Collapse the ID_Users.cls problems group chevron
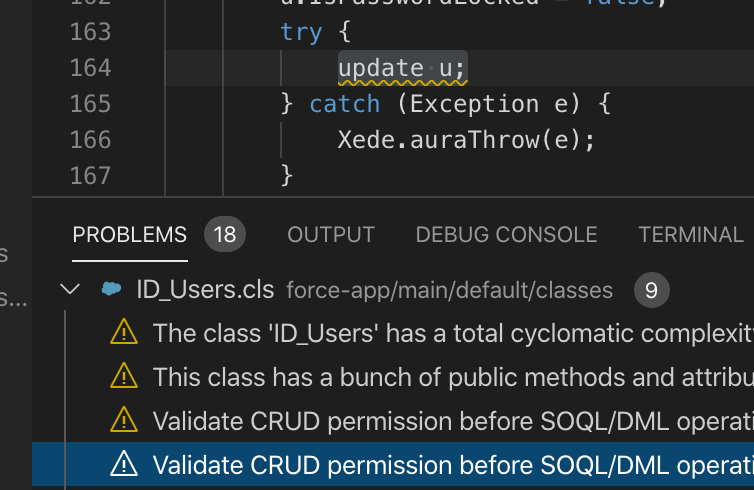This screenshot has width=754, height=490. tap(70, 290)
